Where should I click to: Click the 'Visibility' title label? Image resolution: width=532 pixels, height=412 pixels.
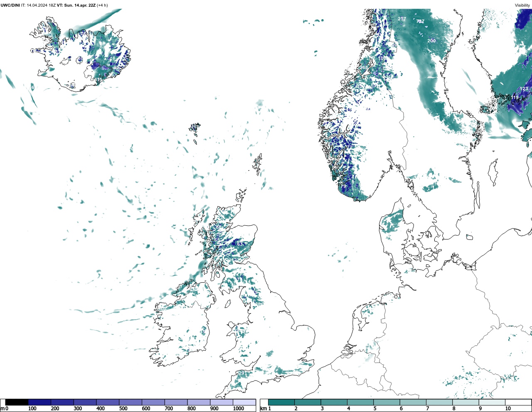(x=522, y=5)
